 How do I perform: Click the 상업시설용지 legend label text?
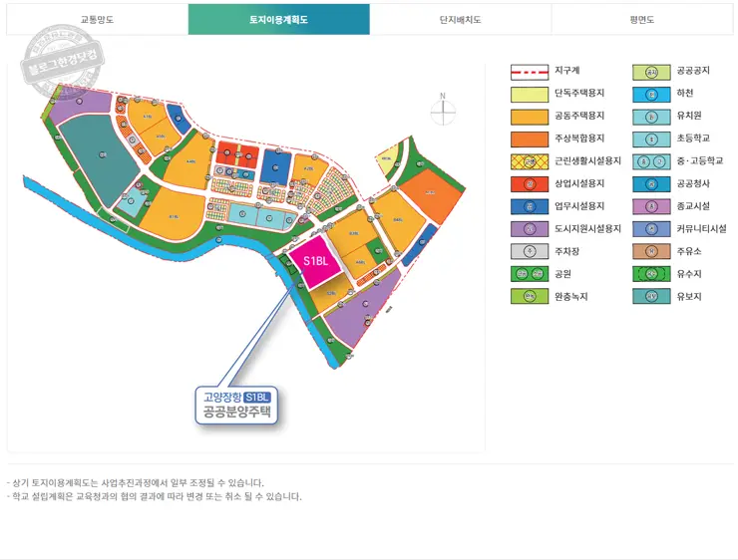click(579, 183)
